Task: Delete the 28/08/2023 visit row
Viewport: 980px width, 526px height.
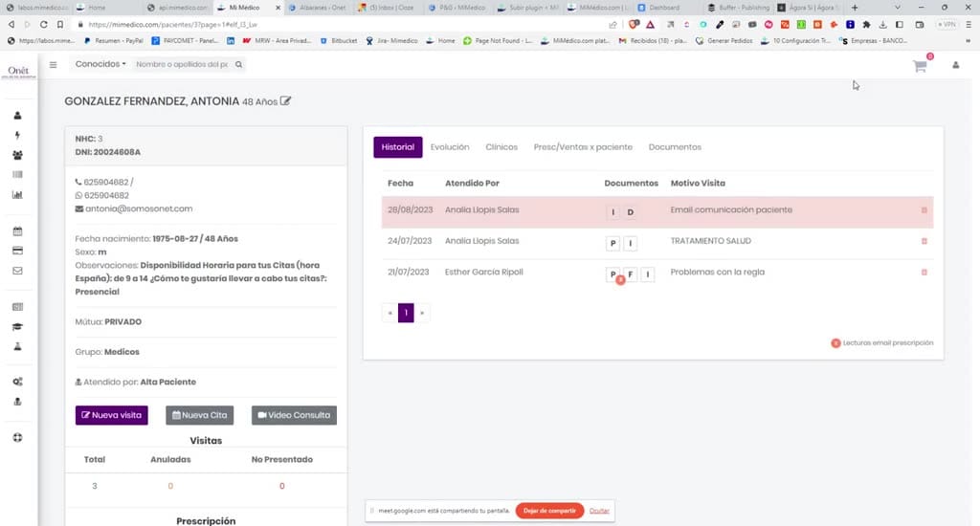Action: (x=924, y=210)
